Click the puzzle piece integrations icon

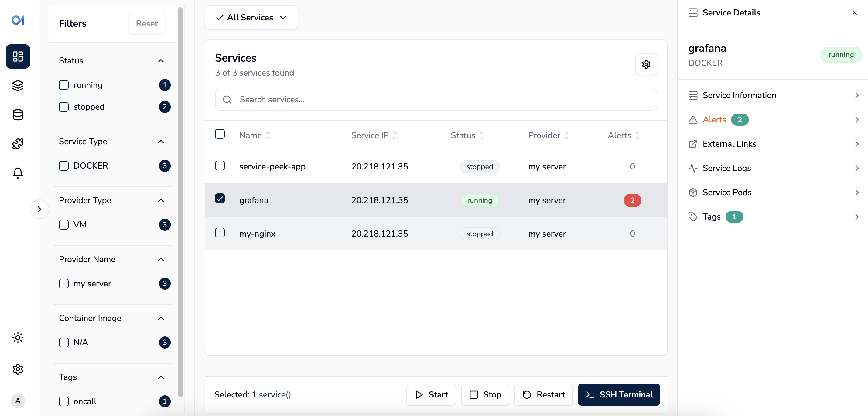point(18,144)
